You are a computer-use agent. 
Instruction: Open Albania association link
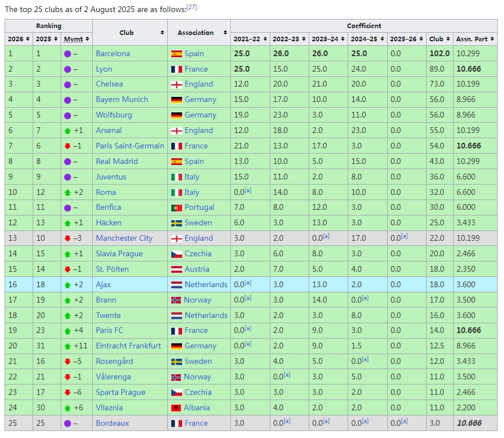tap(196, 408)
